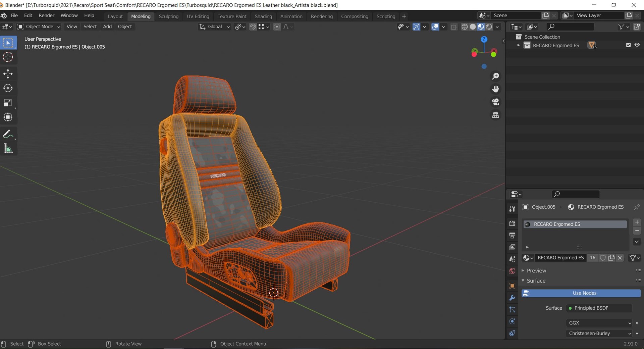The image size is (644, 349).
Task: Click the Principled BSDF surface button
Action: coord(599,308)
